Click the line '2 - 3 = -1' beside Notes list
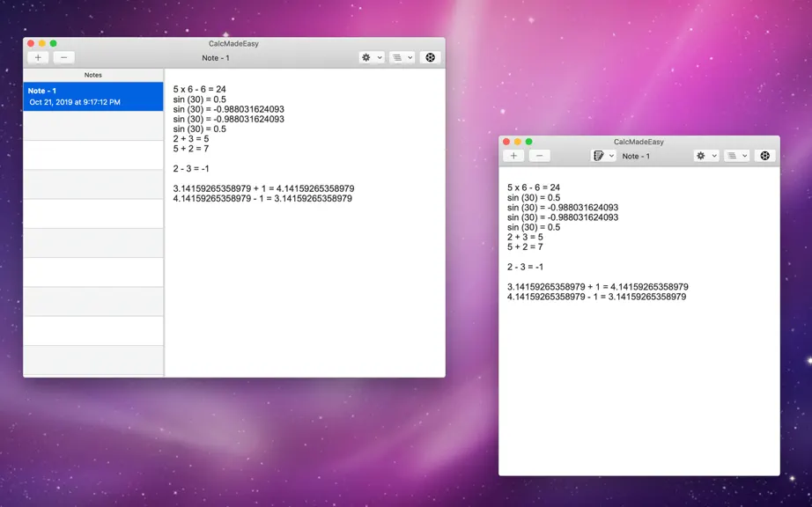The height and width of the screenshot is (507, 812). click(191, 169)
